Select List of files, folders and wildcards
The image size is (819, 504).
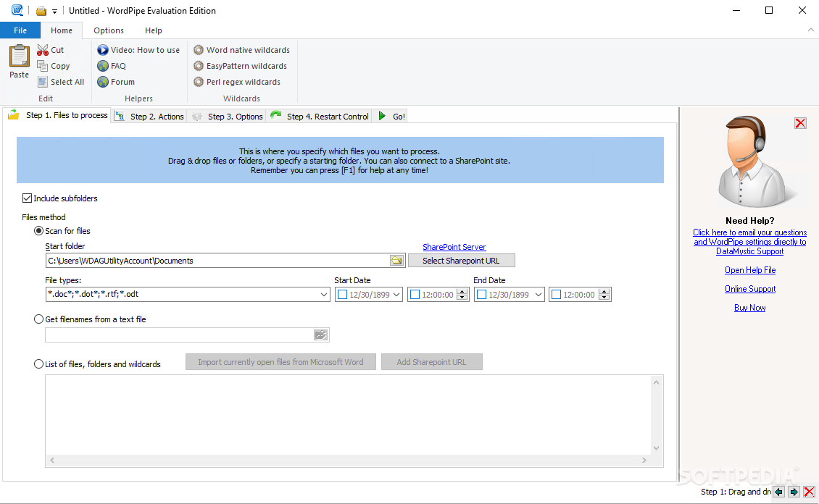pos(38,364)
